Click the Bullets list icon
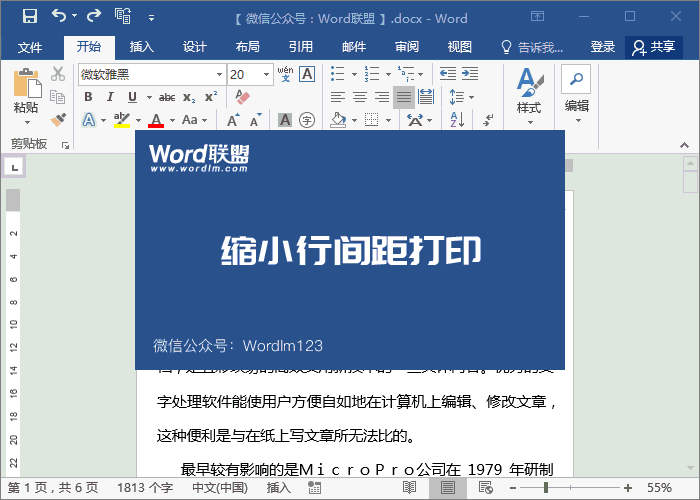Screen dimensions: 700x500 coord(338,74)
